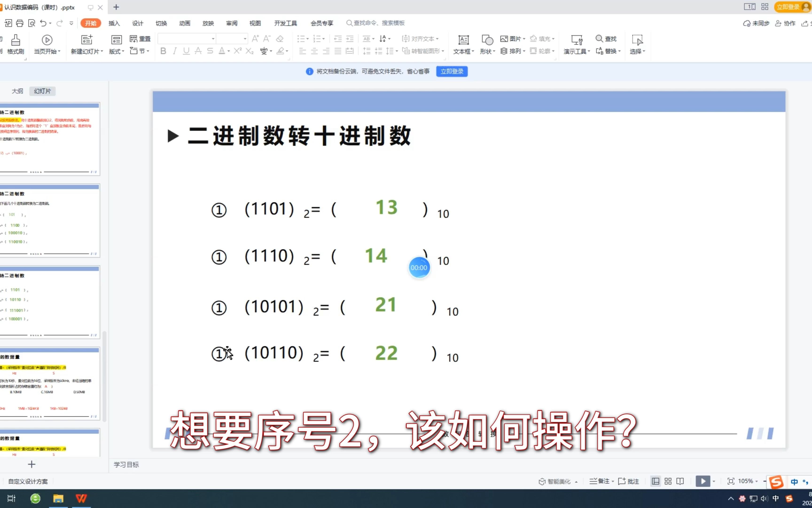
Task: Click the text highlight color marker
Action: [280, 51]
